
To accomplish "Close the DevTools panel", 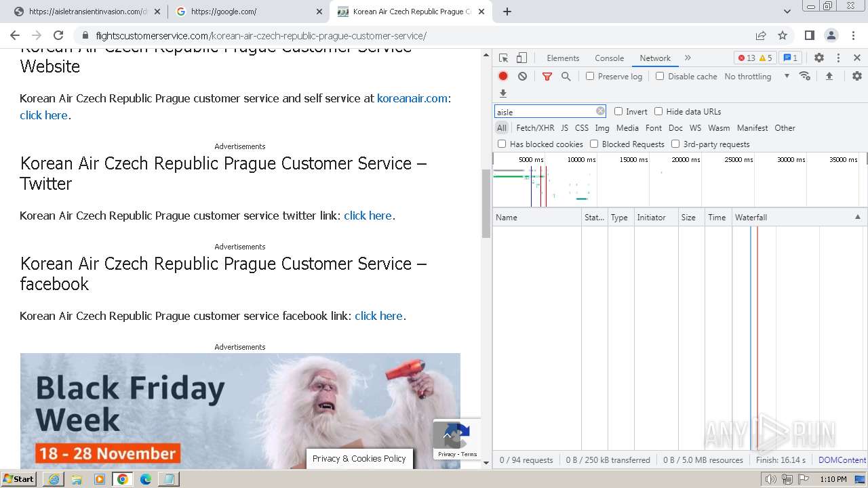I will [x=857, y=58].
